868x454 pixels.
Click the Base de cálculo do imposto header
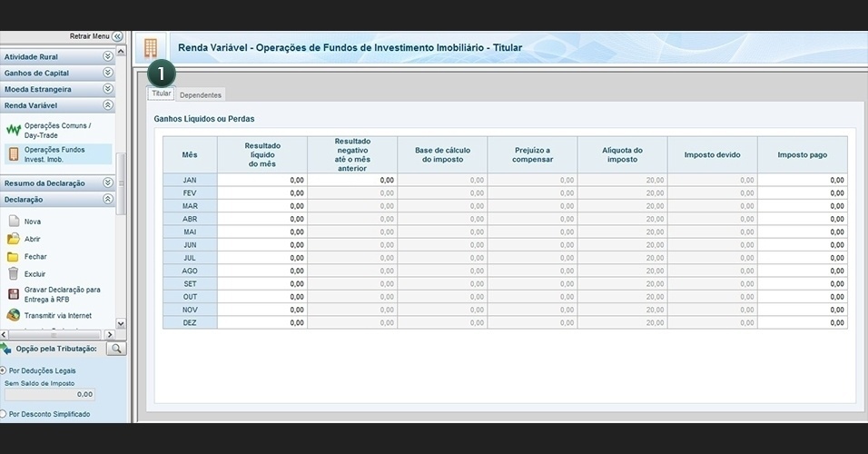[x=442, y=155]
